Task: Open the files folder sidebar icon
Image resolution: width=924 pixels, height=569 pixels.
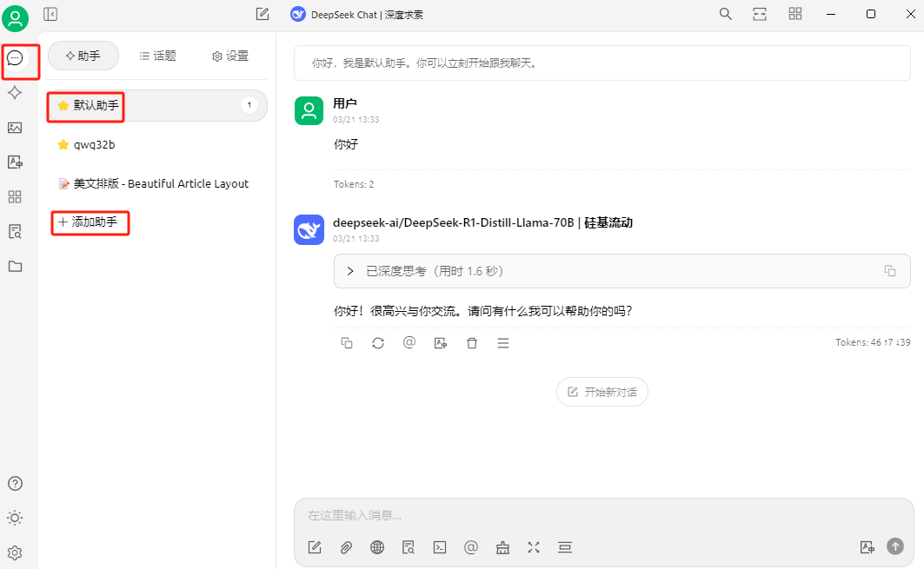Action: (15, 266)
